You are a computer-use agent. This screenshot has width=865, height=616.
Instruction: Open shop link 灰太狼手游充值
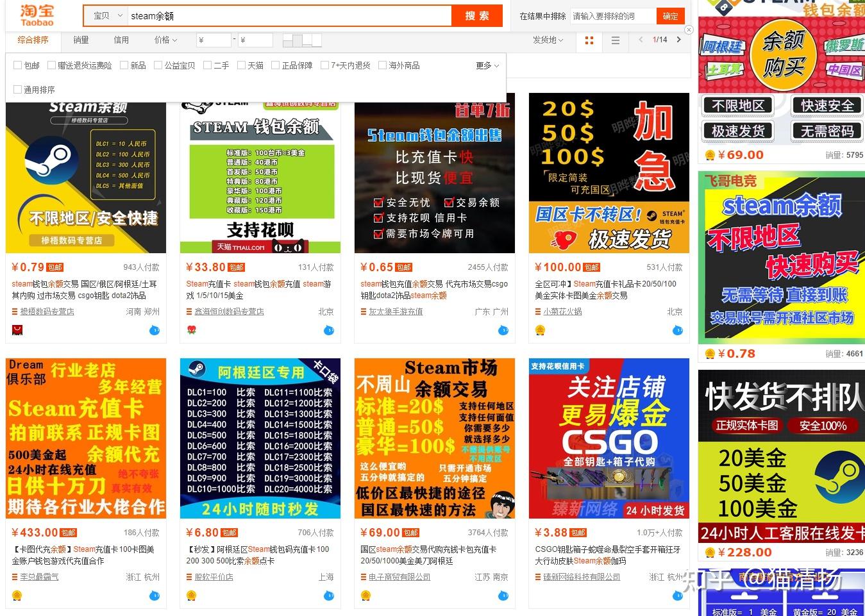[396, 312]
